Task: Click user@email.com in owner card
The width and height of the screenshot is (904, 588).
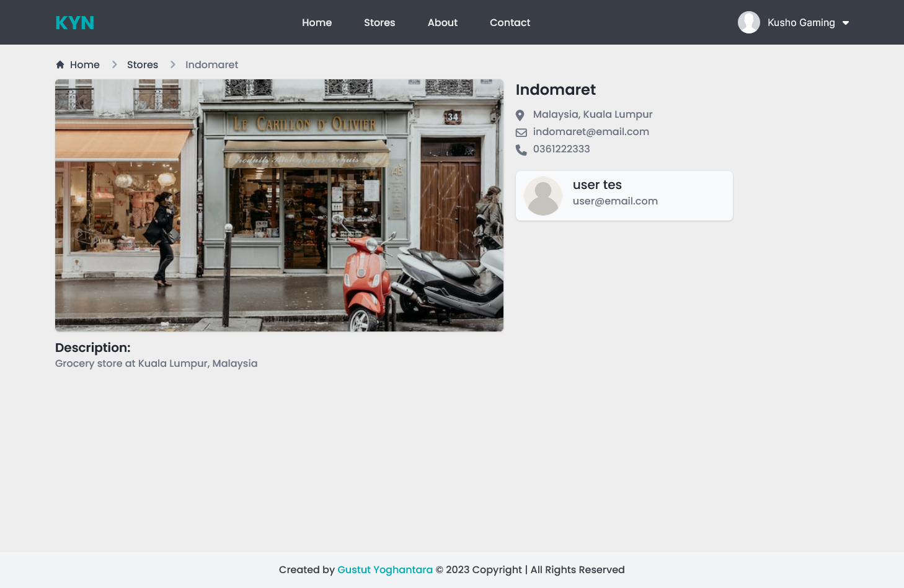Action: (x=615, y=201)
